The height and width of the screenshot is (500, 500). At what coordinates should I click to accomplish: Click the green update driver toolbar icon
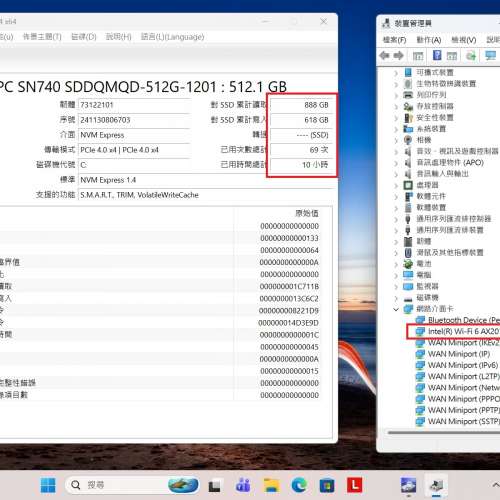coord(471,55)
